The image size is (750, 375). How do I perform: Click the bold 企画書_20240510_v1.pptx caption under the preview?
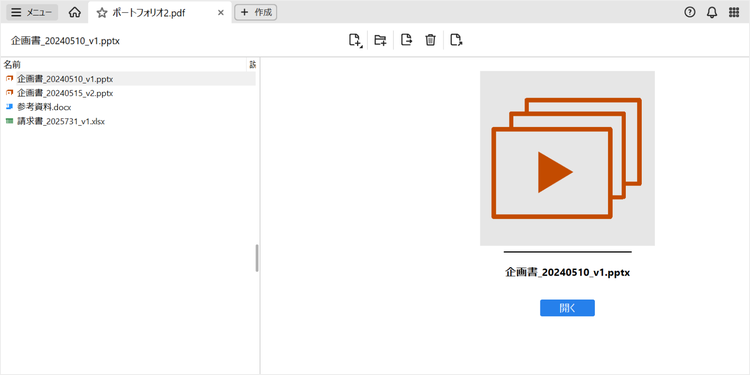click(x=567, y=273)
